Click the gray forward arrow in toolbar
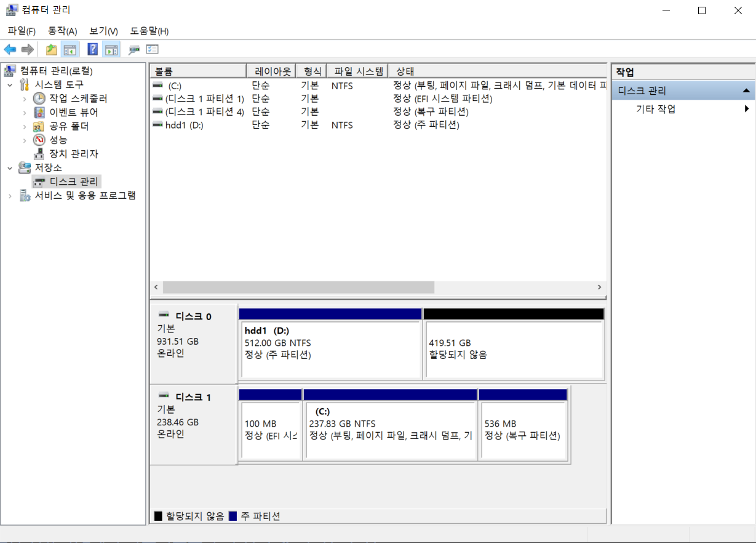 pos(27,50)
